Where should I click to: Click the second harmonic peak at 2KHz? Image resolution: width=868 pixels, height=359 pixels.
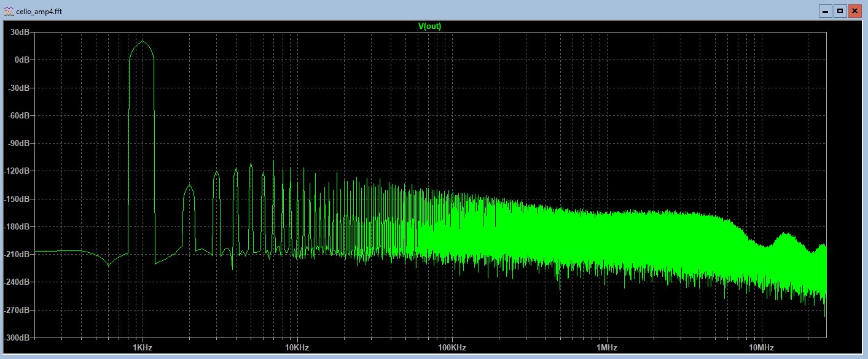pos(189,185)
